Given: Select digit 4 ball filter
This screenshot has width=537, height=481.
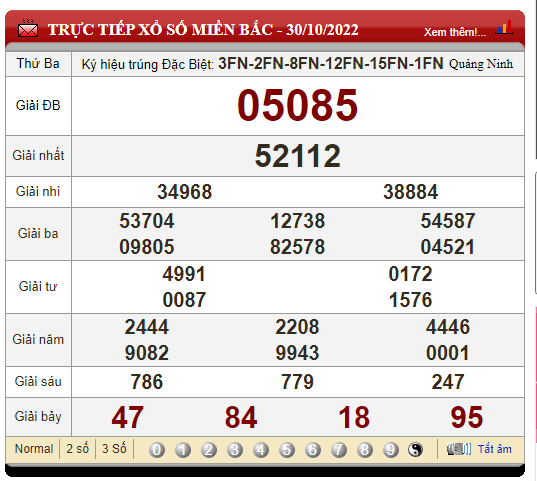Looking at the screenshot, I should click(x=261, y=449).
